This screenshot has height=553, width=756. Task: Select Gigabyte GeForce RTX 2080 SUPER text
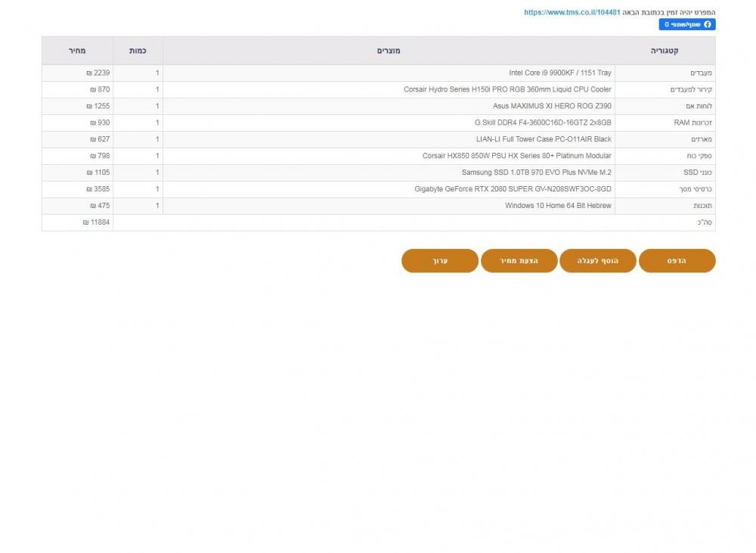tap(513, 189)
